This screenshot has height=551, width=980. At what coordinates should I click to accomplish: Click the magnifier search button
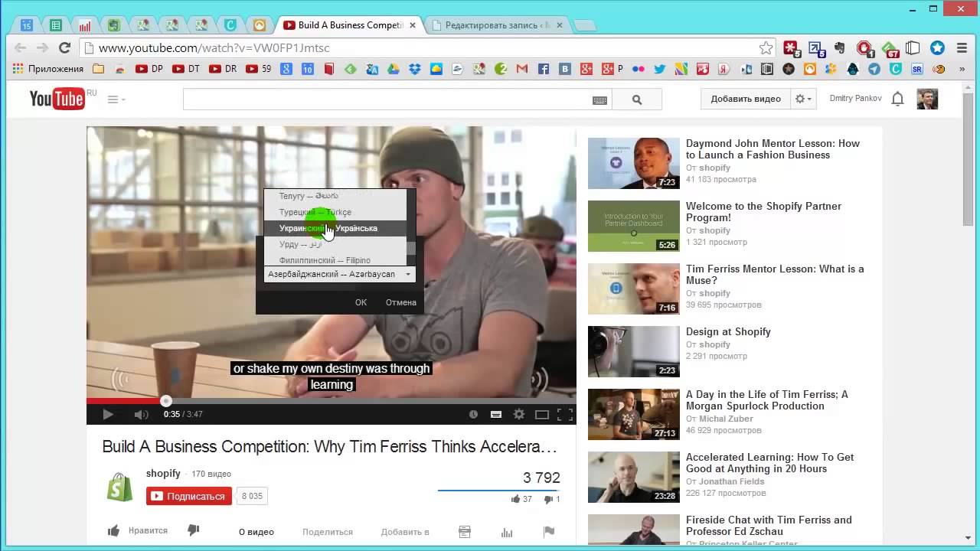[637, 99]
